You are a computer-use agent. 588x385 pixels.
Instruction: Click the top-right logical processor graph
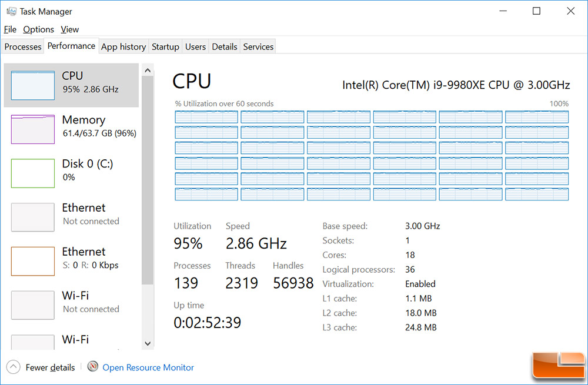tap(537, 117)
